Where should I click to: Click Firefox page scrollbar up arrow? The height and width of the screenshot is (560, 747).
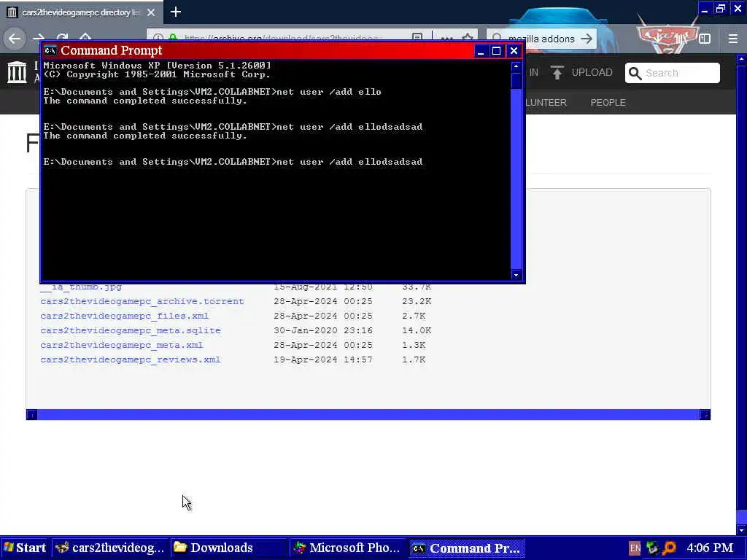coord(741,59)
